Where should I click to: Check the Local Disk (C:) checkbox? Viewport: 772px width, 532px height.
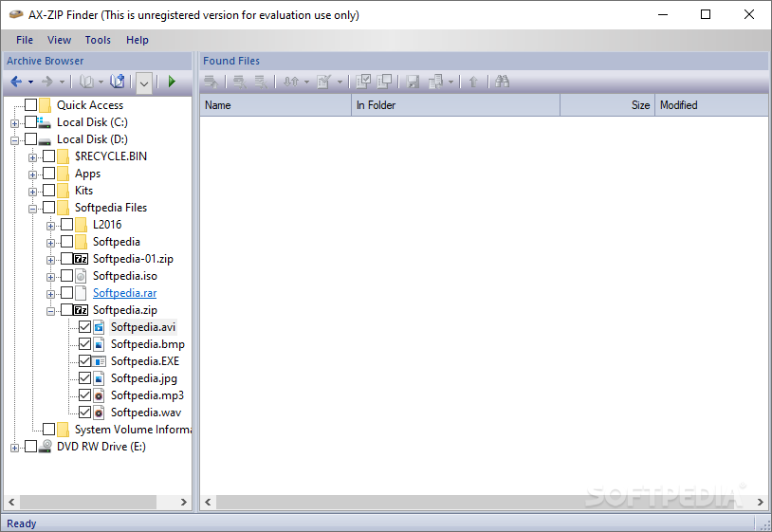click(31, 122)
